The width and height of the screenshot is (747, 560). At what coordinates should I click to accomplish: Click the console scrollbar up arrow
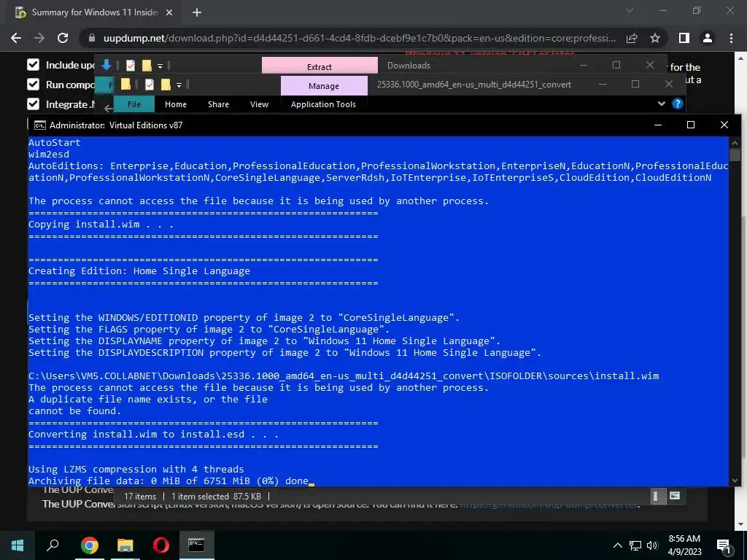[x=735, y=141]
